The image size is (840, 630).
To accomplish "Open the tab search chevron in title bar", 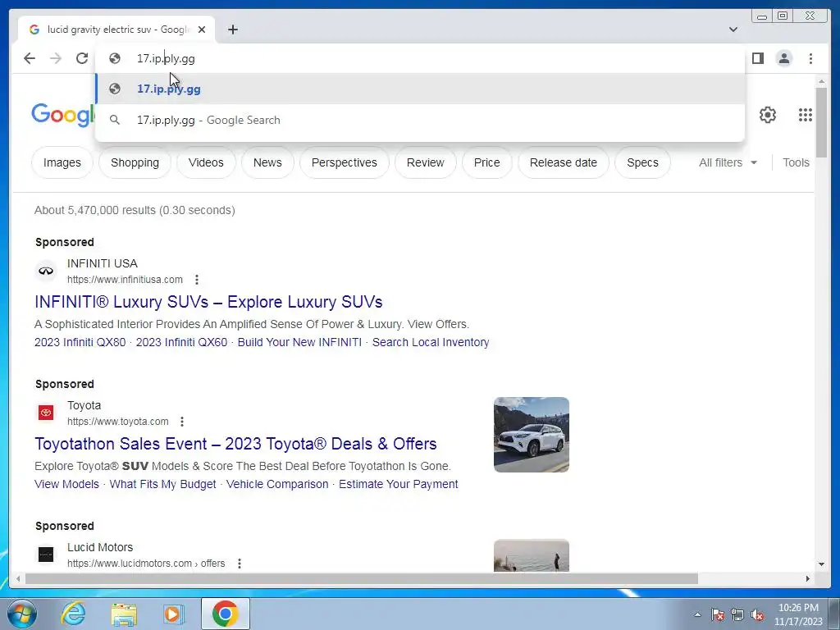I will [x=733, y=30].
